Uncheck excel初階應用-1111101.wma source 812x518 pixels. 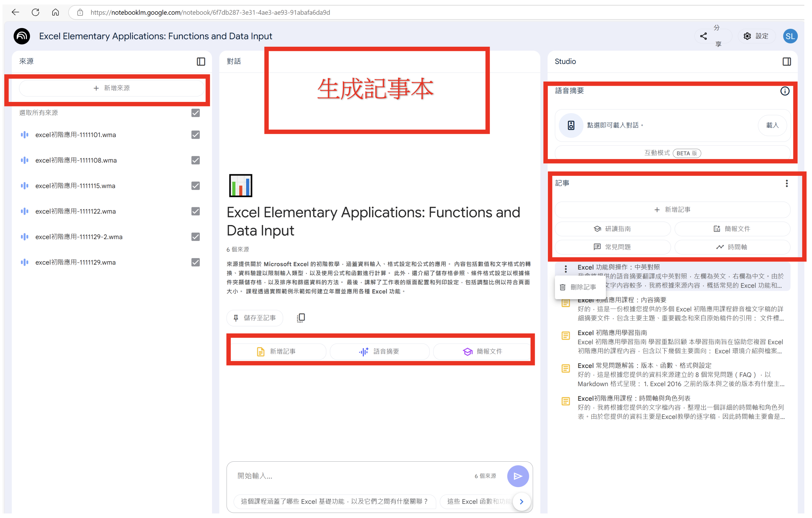pos(196,135)
